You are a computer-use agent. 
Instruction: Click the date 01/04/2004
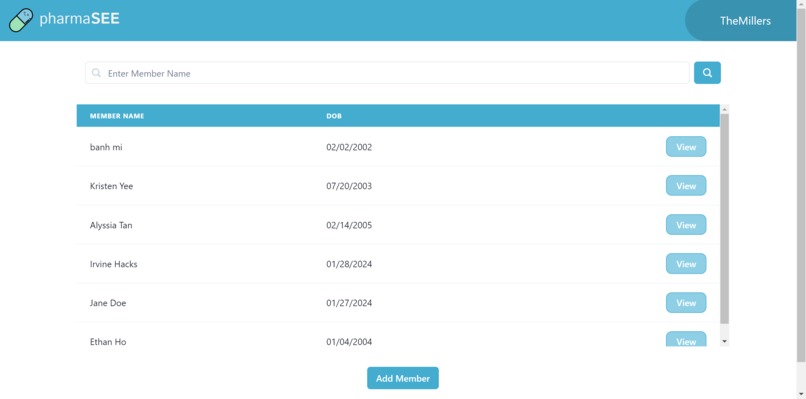349,342
